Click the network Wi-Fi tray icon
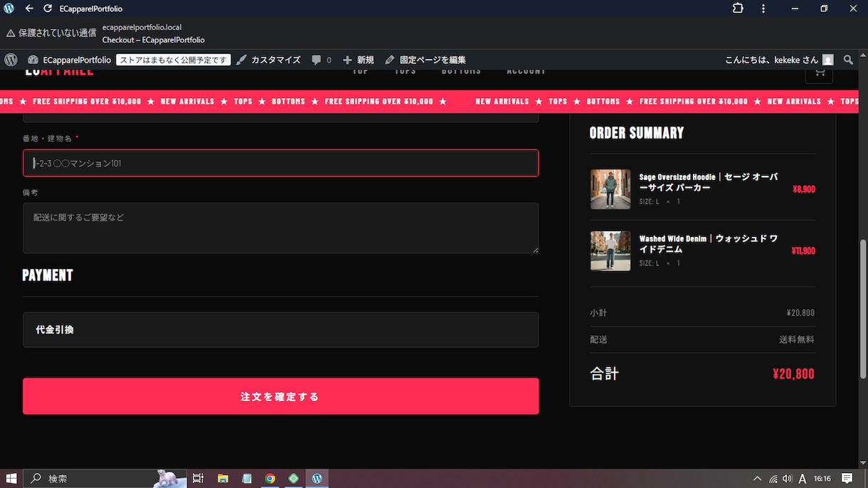Image resolution: width=868 pixels, height=488 pixels. pos(773,479)
